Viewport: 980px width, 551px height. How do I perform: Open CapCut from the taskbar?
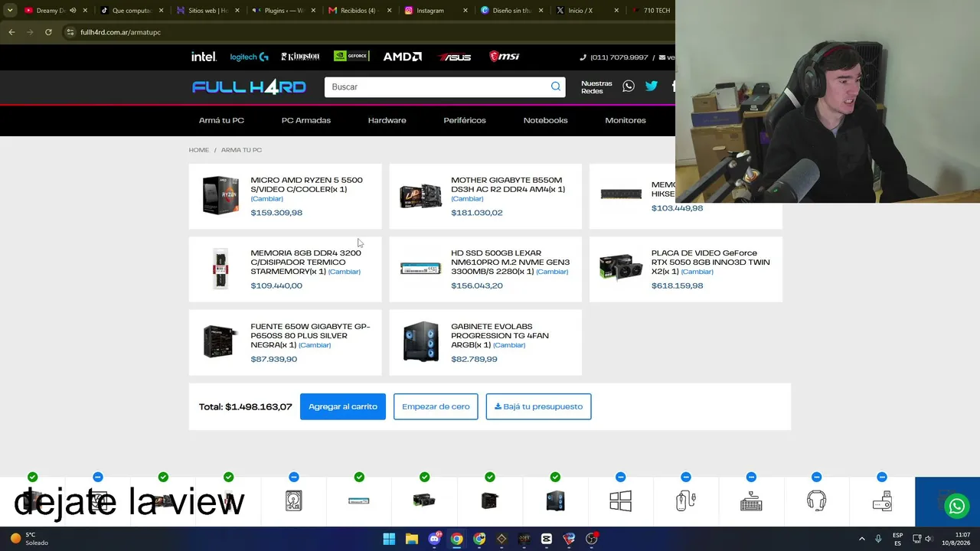pyautogui.click(x=546, y=539)
